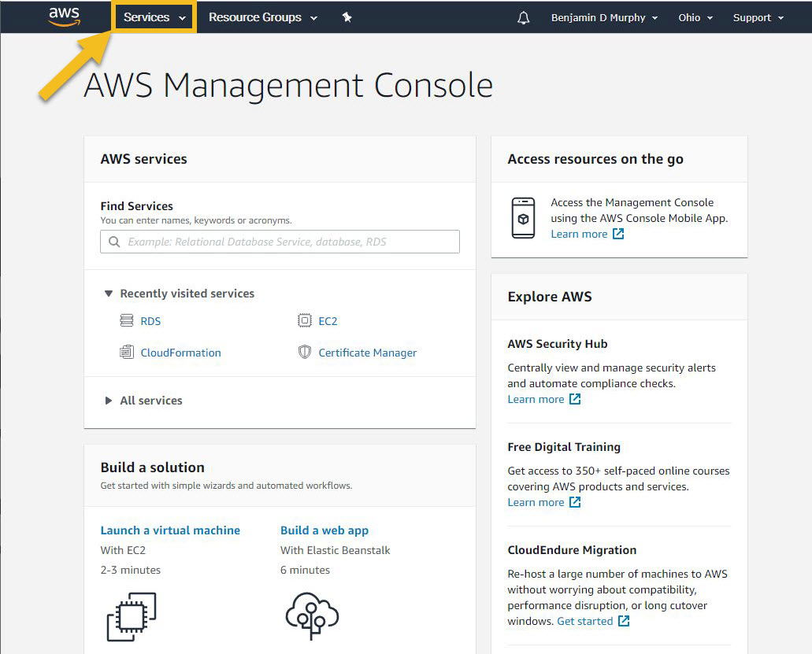
Task: Click the mobile phone console app icon
Action: tap(523, 218)
